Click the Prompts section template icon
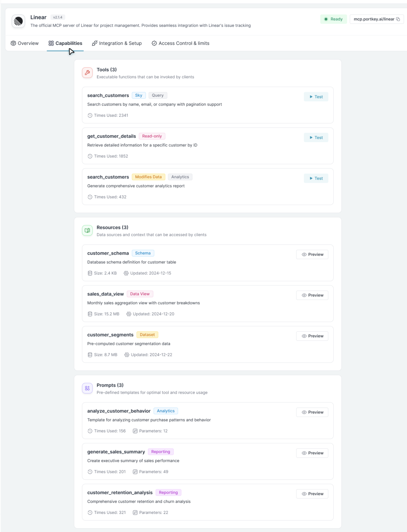Image resolution: width=407 pixels, height=532 pixels. tap(87, 388)
